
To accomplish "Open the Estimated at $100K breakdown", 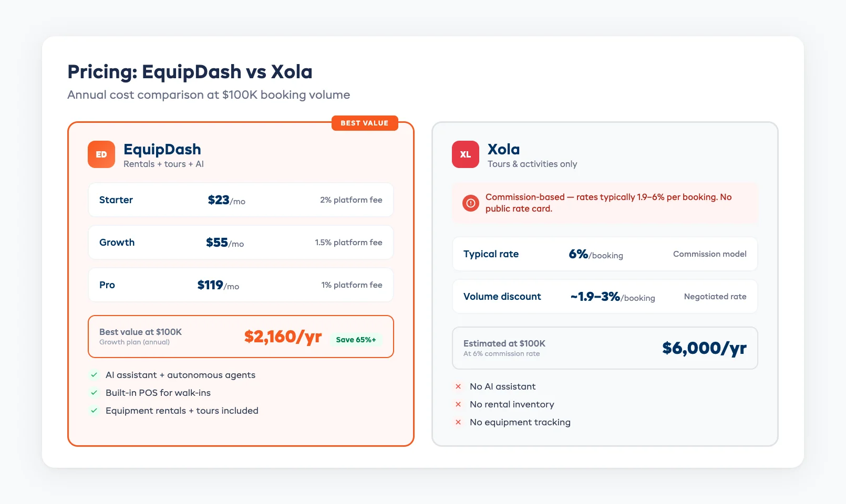I will tap(605, 348).
